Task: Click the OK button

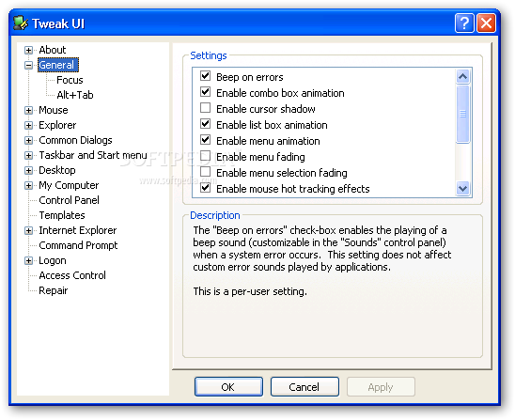Action: coord(228,387)
